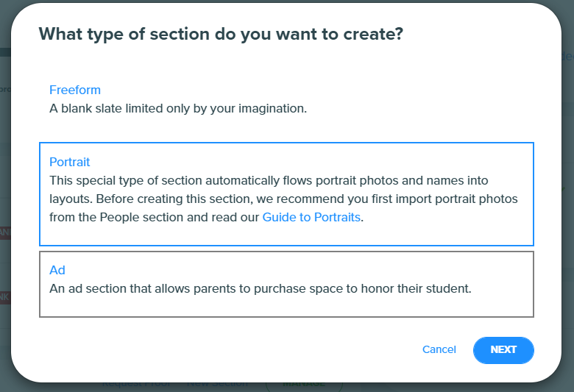Click the words 'People section' in Portrait text
This screenshot has height=392, width=574.
coord(141,217)
